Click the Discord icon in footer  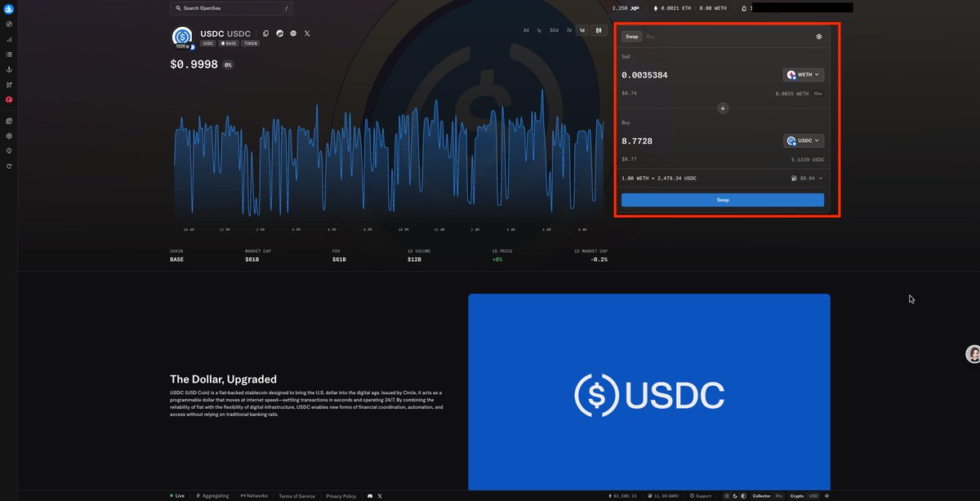tap(370, 496)
